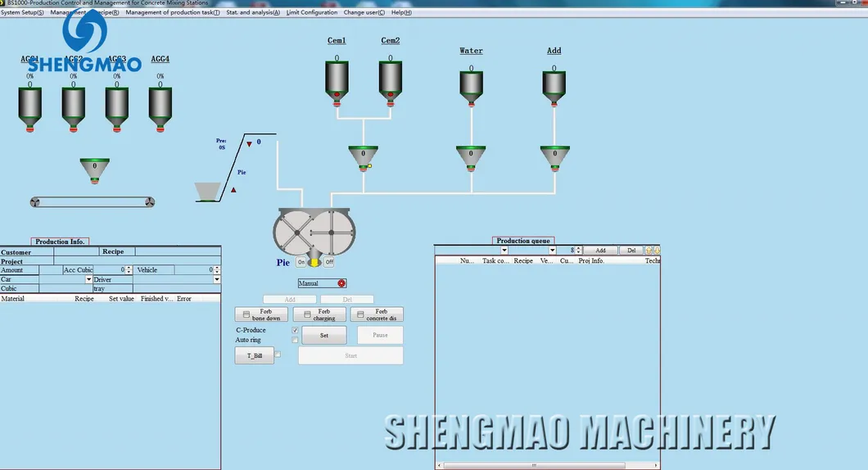868x470 pixels.
Task: Tick the checkbox beside T_Bill
Action: pos(278,355)
